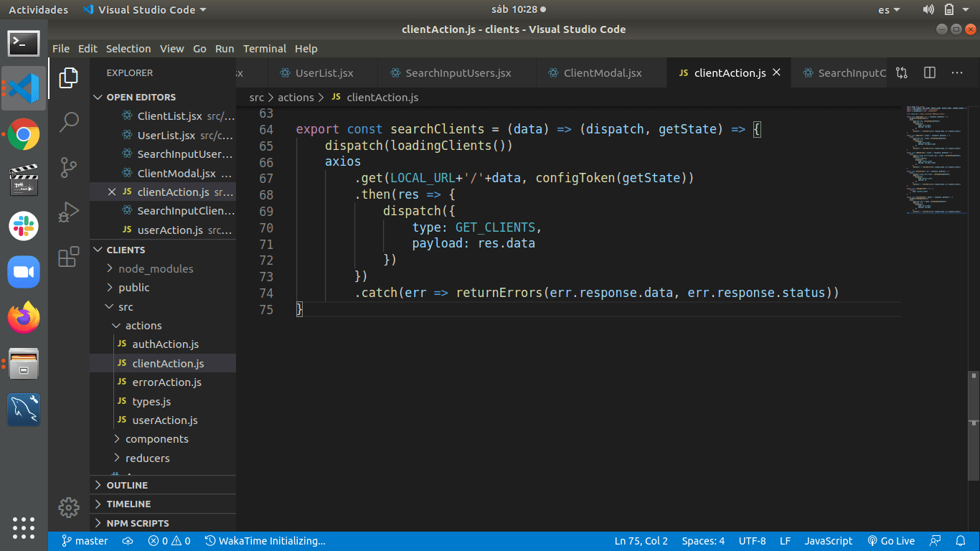Open the Source Control view
Image resolution: width=980 pixels, height=551 pixels.
click(69, 167)
